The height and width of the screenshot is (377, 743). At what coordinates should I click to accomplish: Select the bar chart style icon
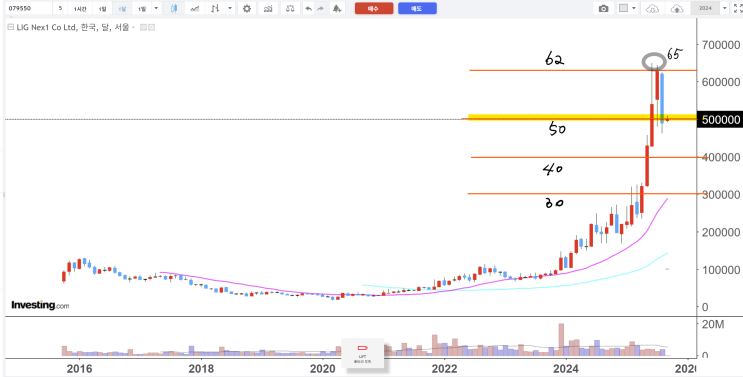216,9
